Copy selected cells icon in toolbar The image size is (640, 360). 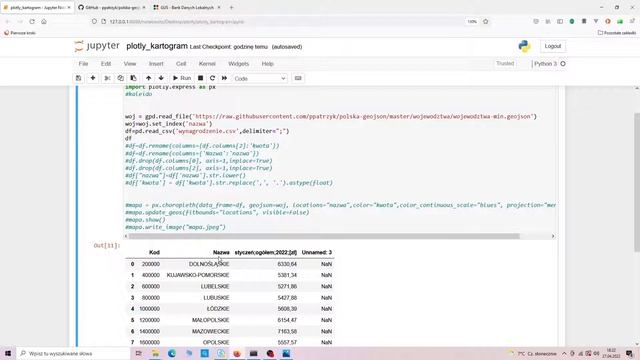[x=120, y=78]
